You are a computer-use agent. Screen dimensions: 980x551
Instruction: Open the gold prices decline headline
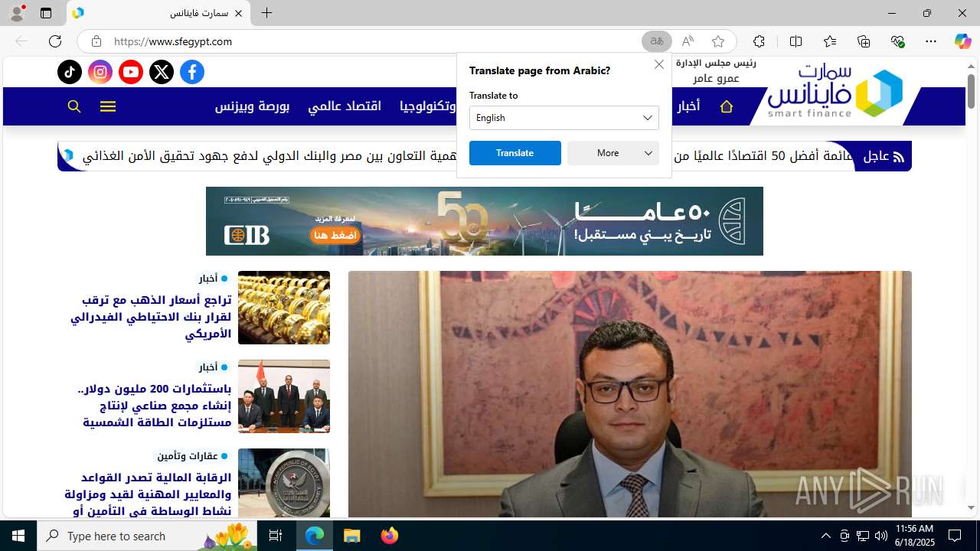pos(151,317)
